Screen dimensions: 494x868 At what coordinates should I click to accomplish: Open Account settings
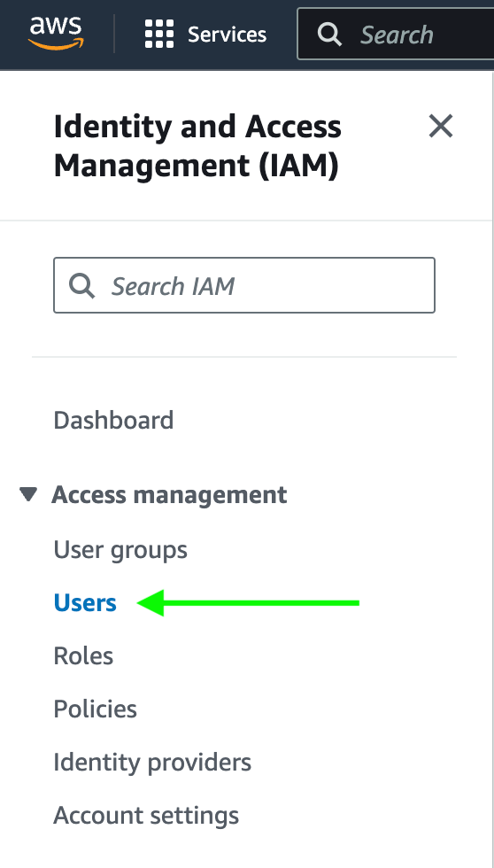pos(146,816)
